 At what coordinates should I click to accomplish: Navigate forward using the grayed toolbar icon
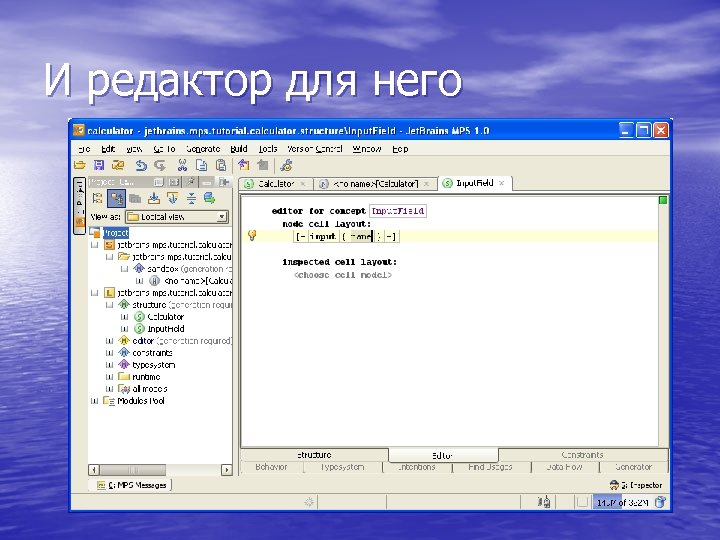263,165
